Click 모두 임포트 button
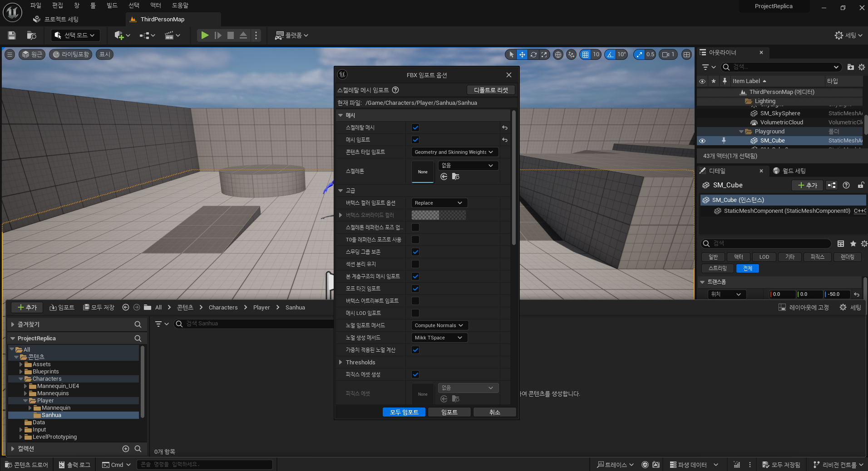Screen dimensions: 868x471 point(404,412)
